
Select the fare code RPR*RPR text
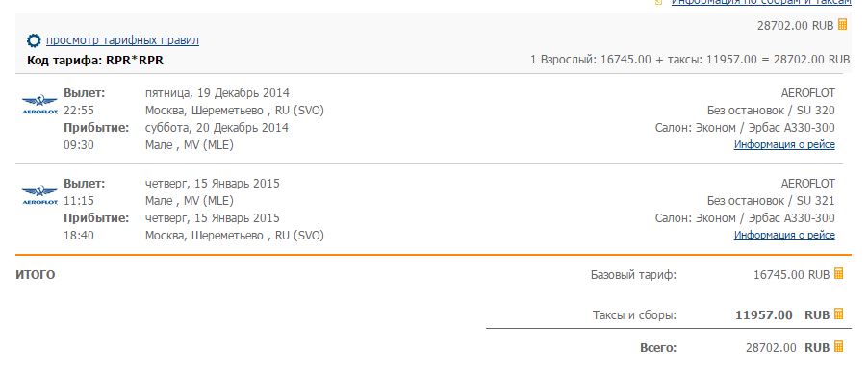(x=135, y=61)
